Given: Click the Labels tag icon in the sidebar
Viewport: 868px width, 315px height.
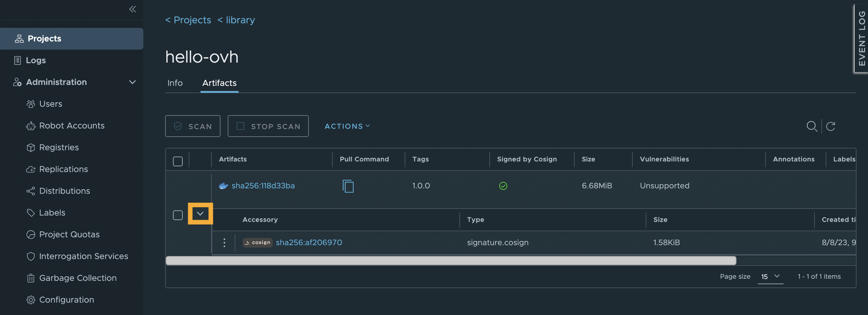Looking at the screenshot, I should (x=31, y=213).
